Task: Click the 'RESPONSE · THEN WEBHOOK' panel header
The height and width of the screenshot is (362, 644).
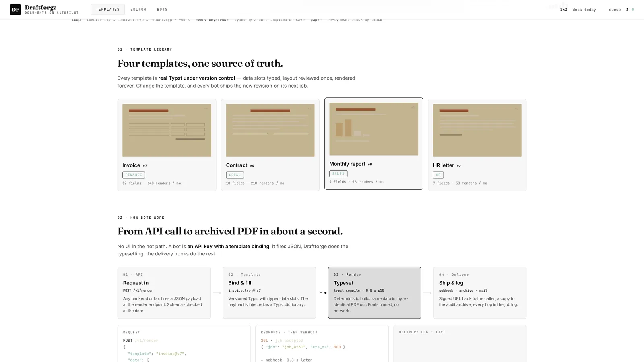Action: (289, 333)
